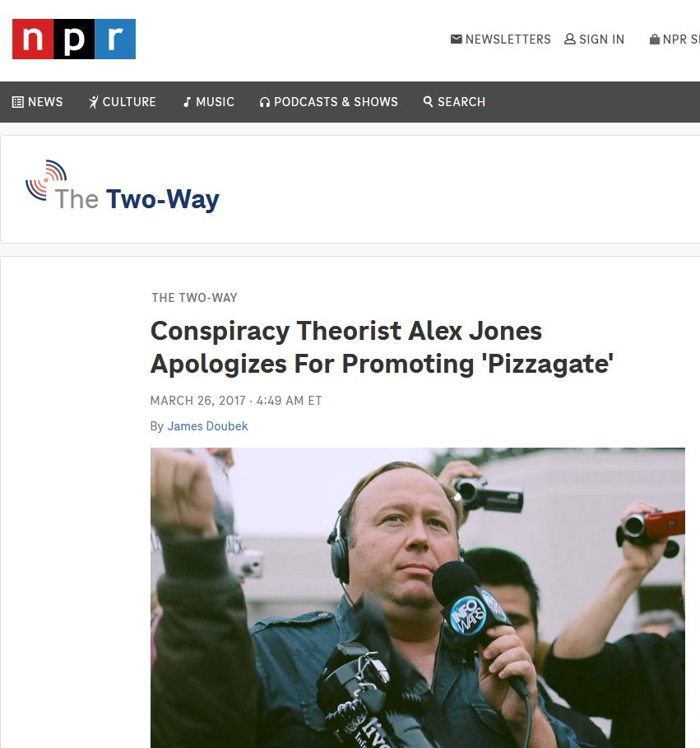
Task: Click the person icon beside Sign In
Action: tap(570, 39)
